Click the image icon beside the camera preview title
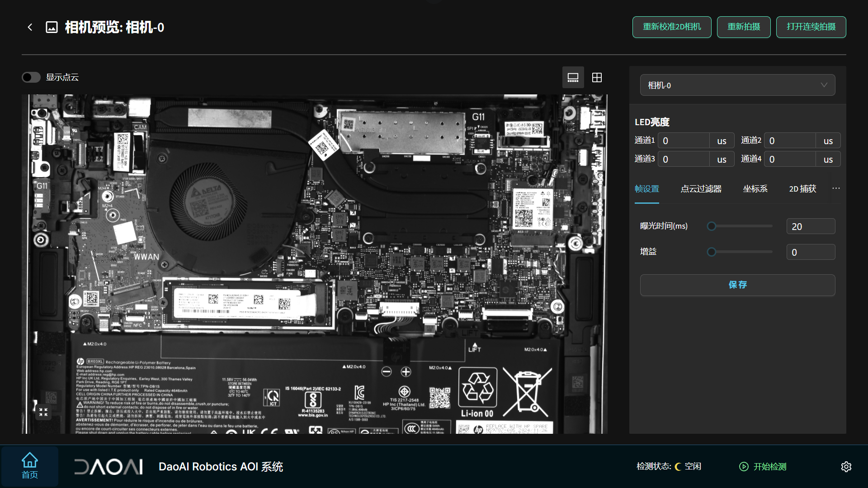 (x=52, y=27)
